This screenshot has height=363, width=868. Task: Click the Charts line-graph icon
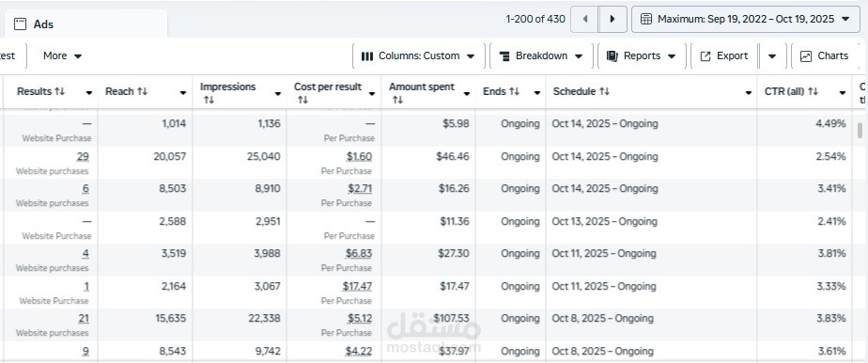point(806,56)
